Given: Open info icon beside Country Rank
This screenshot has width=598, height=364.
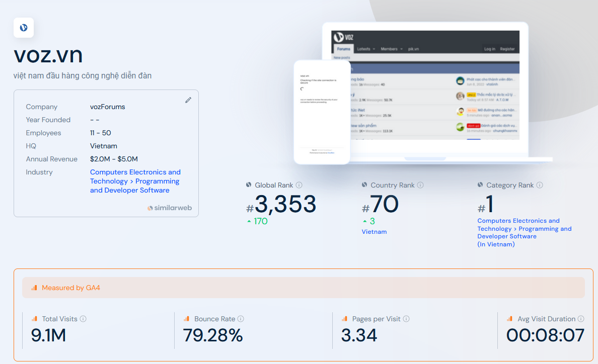Looking at the screenshot, I should point(420,185).
